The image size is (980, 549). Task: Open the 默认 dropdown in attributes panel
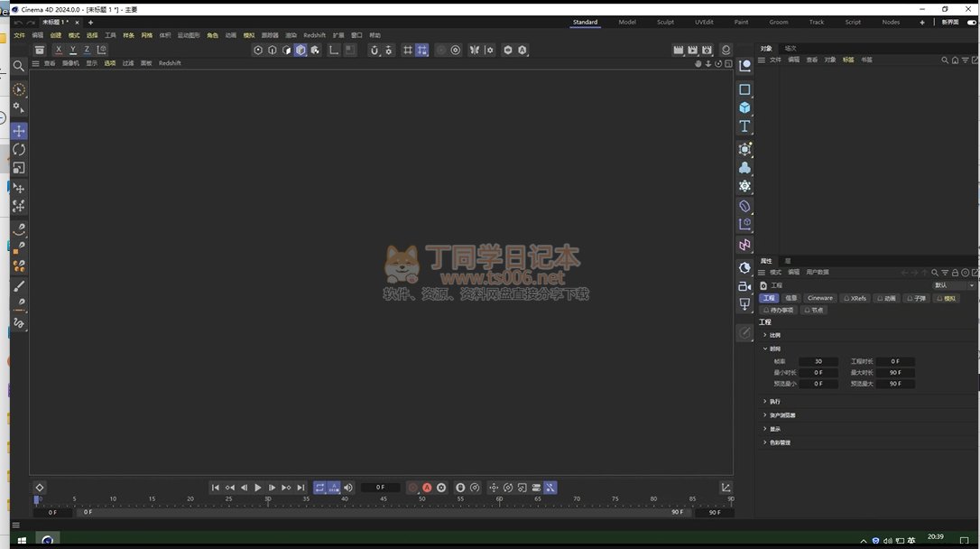click(x=953, y=285)
